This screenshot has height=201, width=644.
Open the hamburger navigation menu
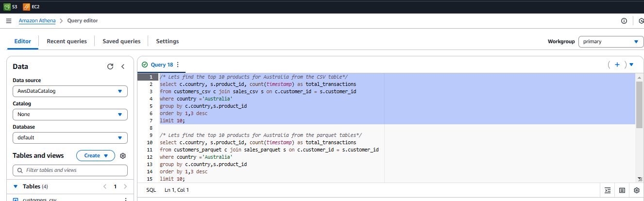point(9,21)
